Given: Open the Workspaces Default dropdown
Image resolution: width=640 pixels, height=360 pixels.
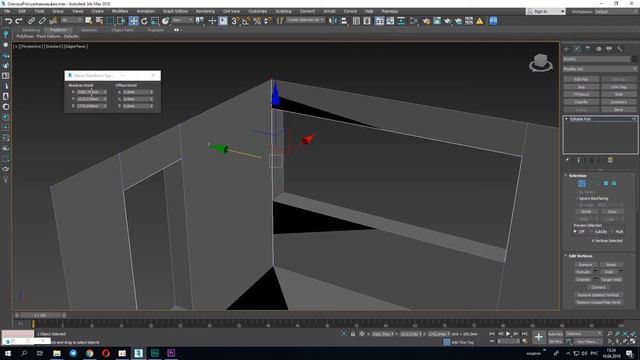Looking at the screenshot, I should click(616, 11).
